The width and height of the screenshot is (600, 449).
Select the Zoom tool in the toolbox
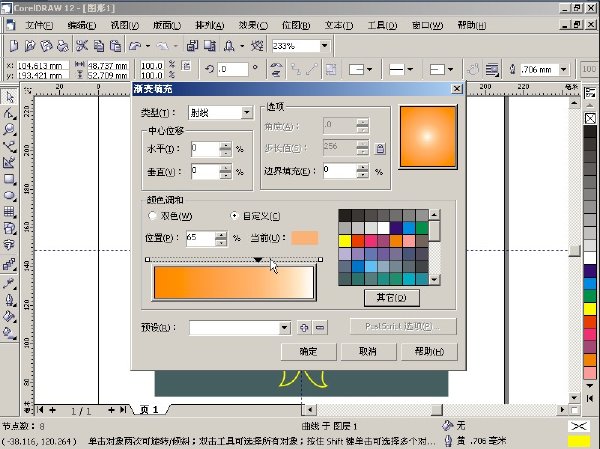click(x=9, y=130)
